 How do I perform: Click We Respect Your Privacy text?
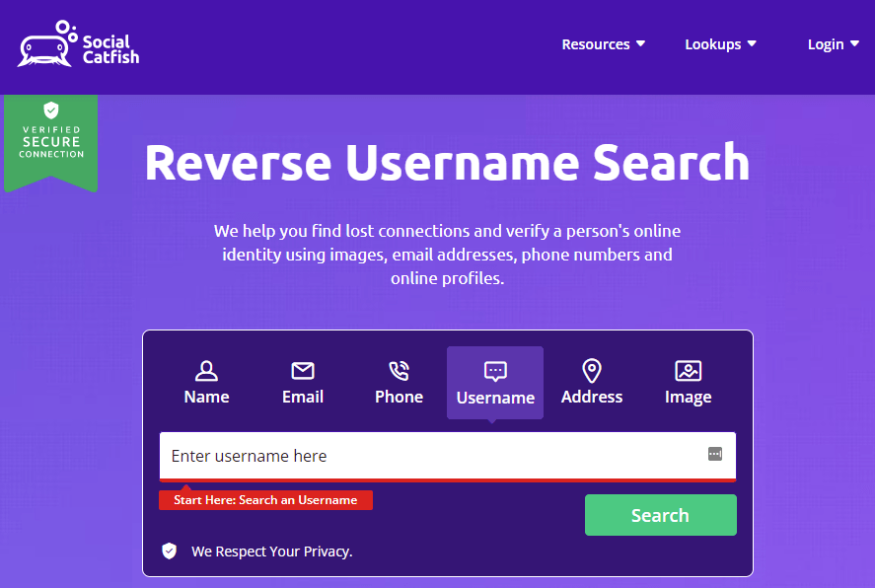pyautogui.click(x=271, y=551)
